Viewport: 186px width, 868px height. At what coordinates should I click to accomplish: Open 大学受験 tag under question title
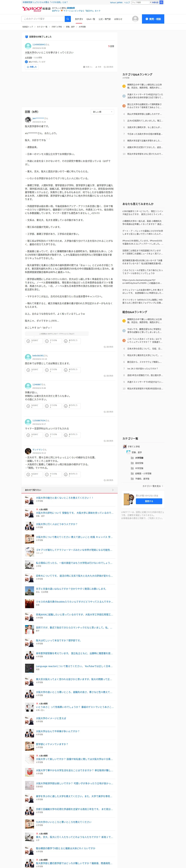pyautogui.click(x=28, y=58)
